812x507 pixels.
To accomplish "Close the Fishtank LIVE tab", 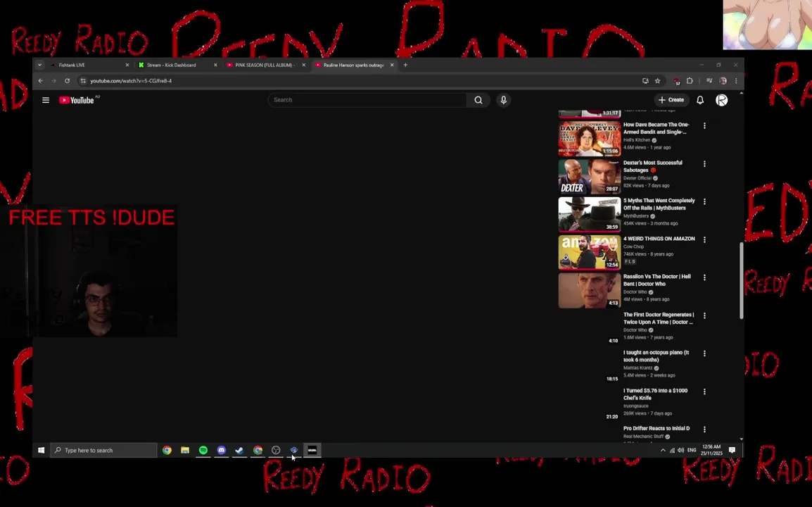I will pyautogui.click(x=127, y=65).
